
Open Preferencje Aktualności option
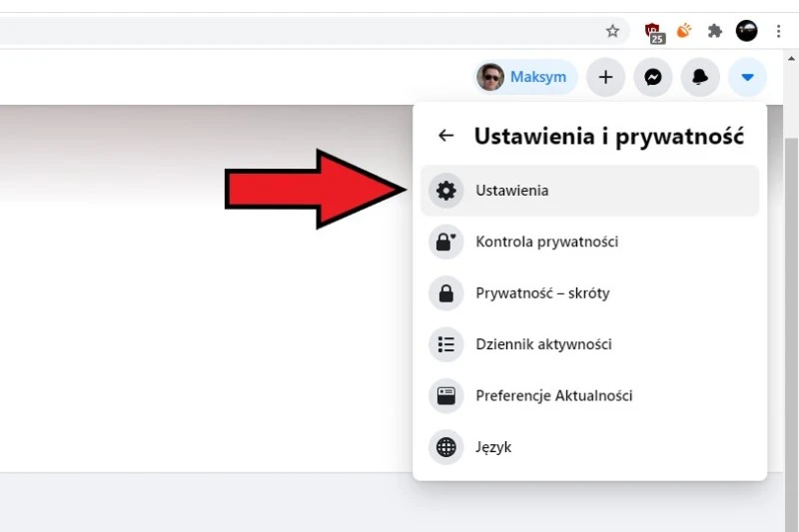pyautogui.click(x=589, y=396)
